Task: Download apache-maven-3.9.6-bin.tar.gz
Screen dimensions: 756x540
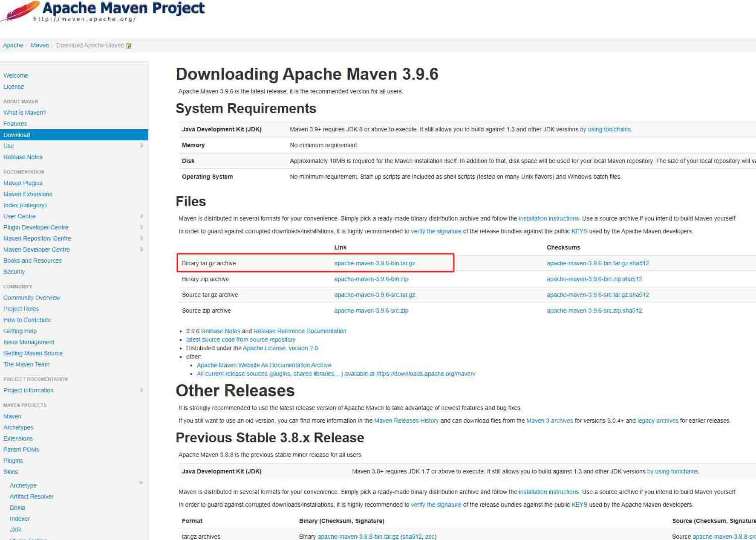Action: (x=375, y=263)
